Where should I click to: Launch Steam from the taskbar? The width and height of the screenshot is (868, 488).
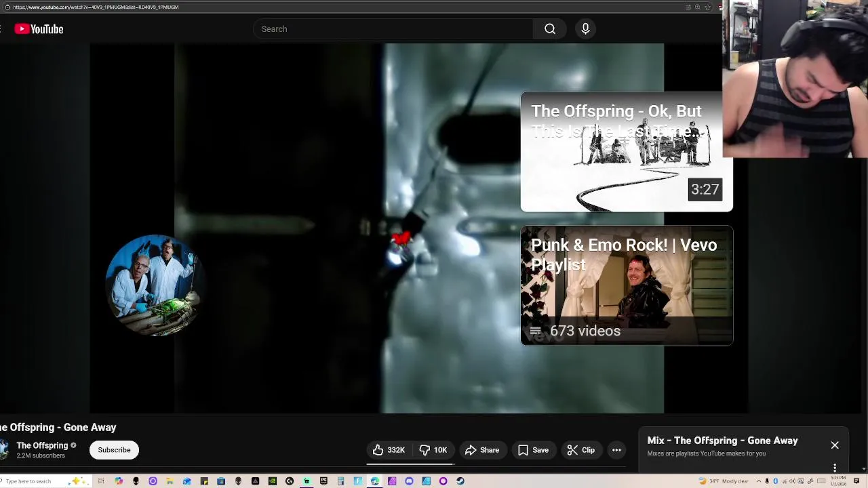460,481
